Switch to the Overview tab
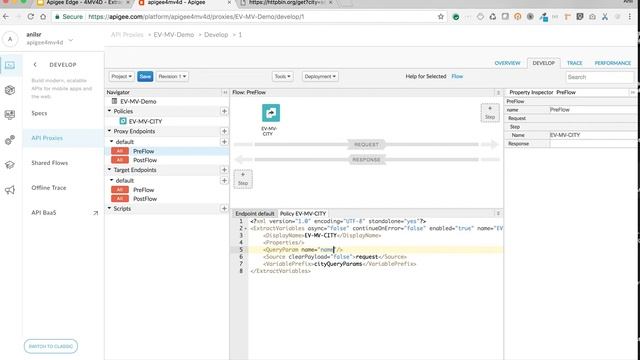Screen dimensions: 640x360 (507, 63)
